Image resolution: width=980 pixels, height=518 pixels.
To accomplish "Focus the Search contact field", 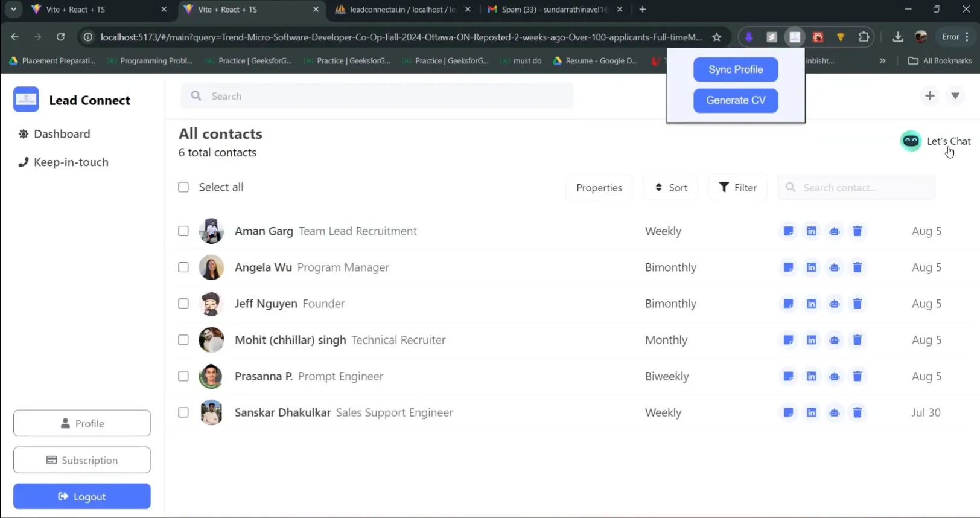I will [x=856, y=187].
